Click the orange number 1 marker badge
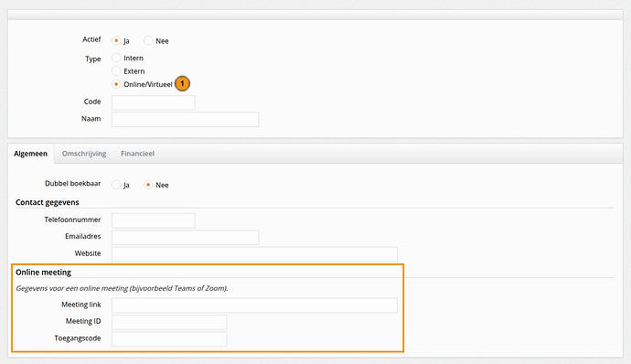The width and height of the screenshot is (631, 364). [182, 84]
